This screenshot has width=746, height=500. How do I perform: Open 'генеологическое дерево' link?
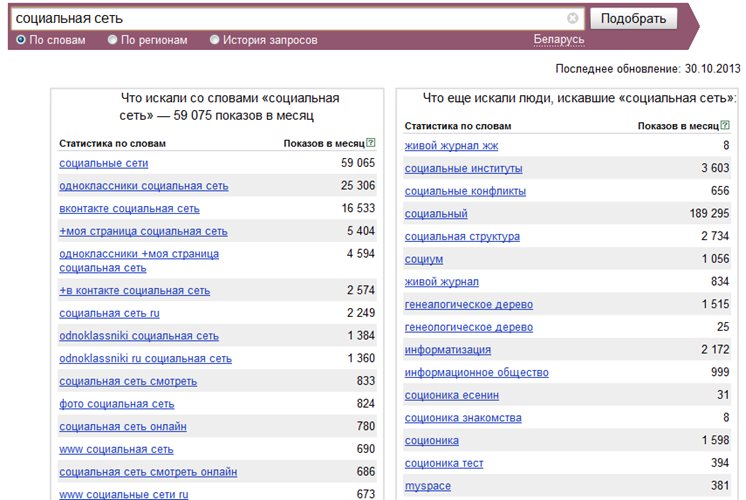pyautogui.click(x=469, y=327)
